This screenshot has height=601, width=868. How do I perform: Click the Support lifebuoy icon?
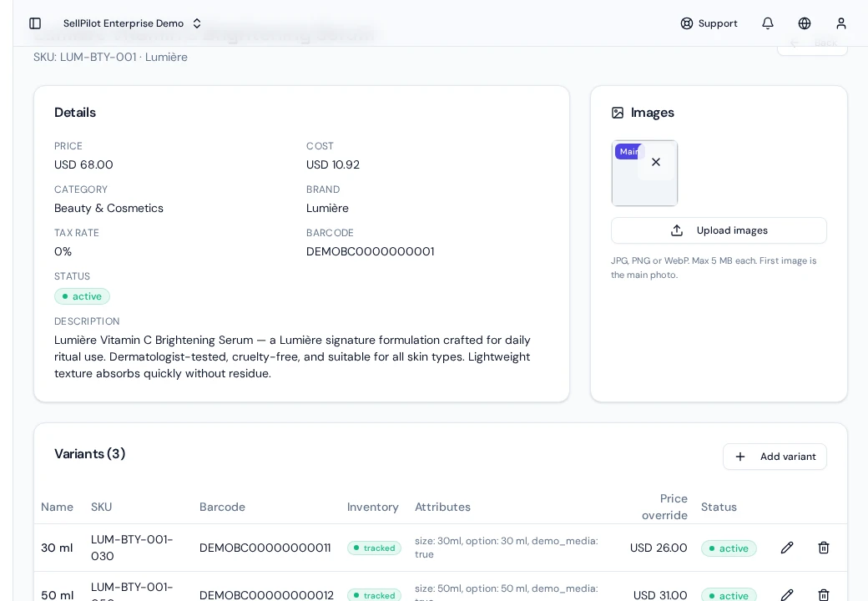coord(686,23)
